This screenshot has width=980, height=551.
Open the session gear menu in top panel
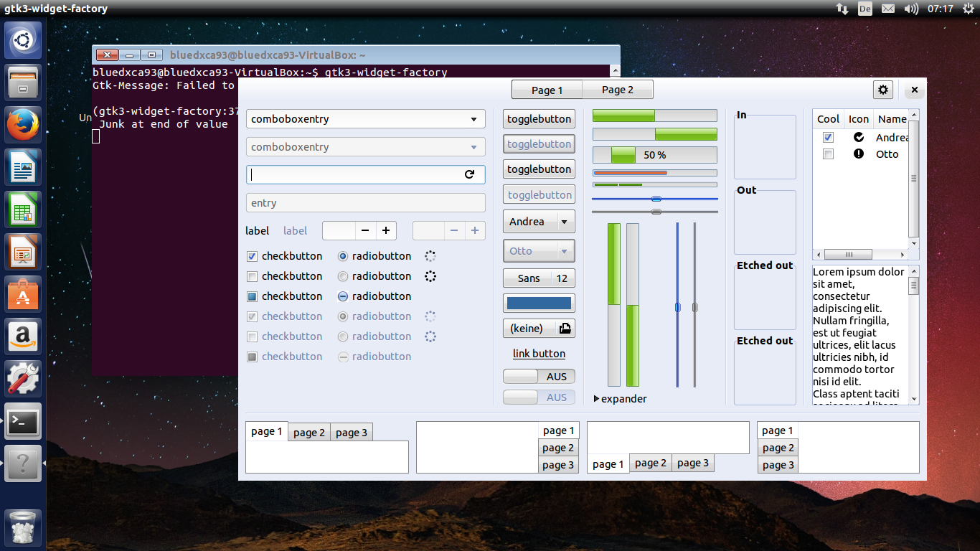[968, 9]
